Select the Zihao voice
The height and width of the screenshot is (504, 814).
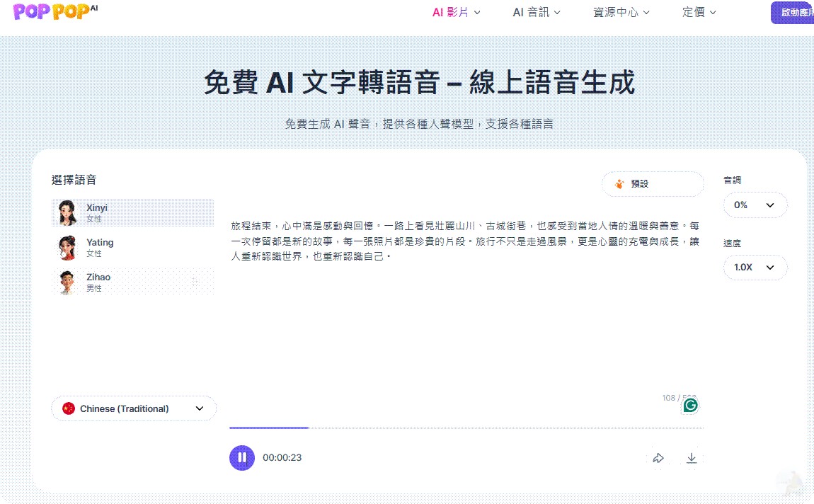(132, 282)
